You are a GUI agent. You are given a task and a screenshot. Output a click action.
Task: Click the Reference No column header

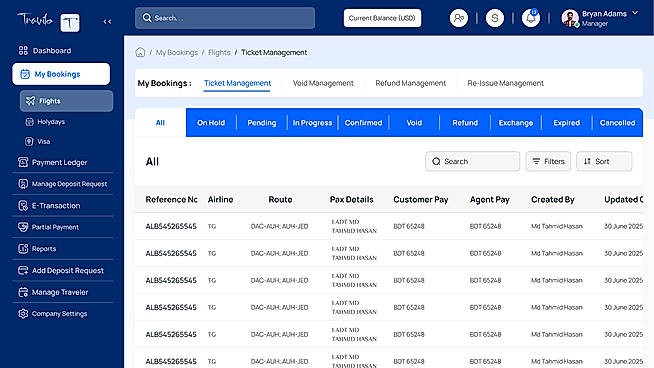coord(171,199)
